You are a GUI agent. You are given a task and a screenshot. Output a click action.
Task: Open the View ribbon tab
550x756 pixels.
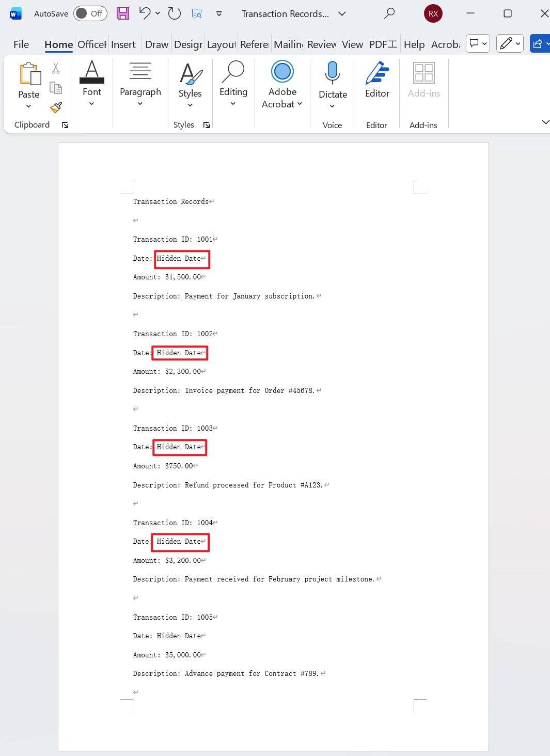(353, 44)
